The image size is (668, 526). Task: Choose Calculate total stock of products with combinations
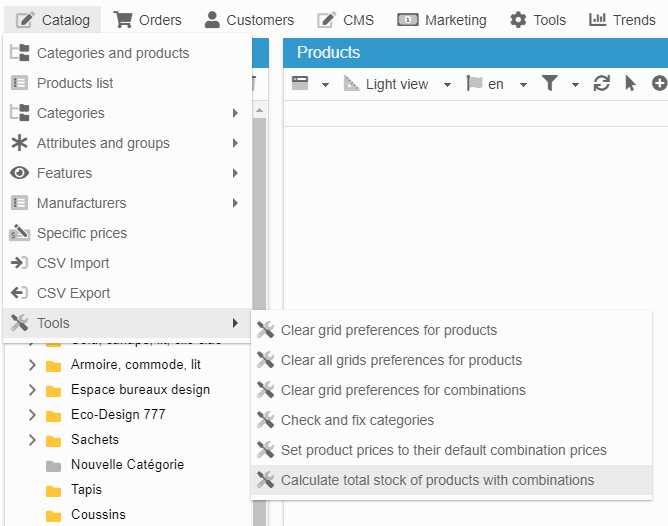[x=437, y=480]
